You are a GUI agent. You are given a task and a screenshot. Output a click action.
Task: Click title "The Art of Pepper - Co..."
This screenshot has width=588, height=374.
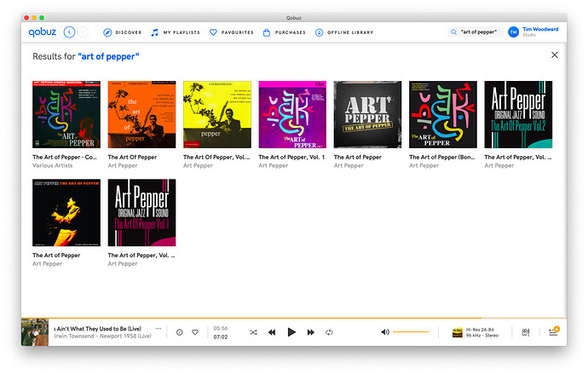click(x=65, y=158)
